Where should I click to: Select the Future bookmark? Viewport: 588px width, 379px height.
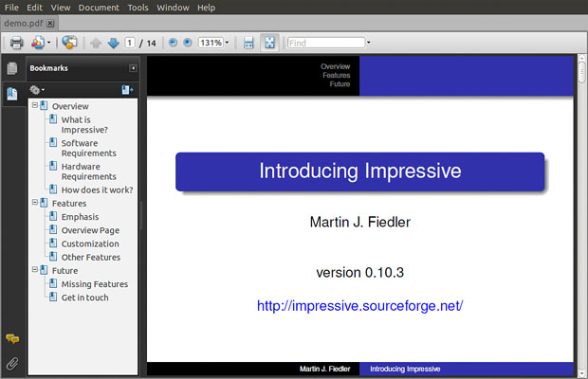pos(64,271)
